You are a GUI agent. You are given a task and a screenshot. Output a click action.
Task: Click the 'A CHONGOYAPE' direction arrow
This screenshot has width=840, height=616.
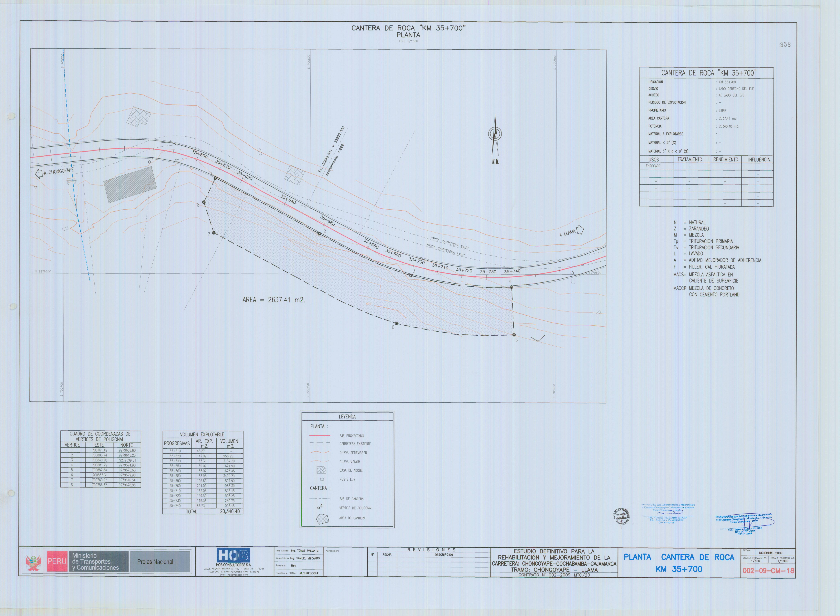[x=39, y=174]
